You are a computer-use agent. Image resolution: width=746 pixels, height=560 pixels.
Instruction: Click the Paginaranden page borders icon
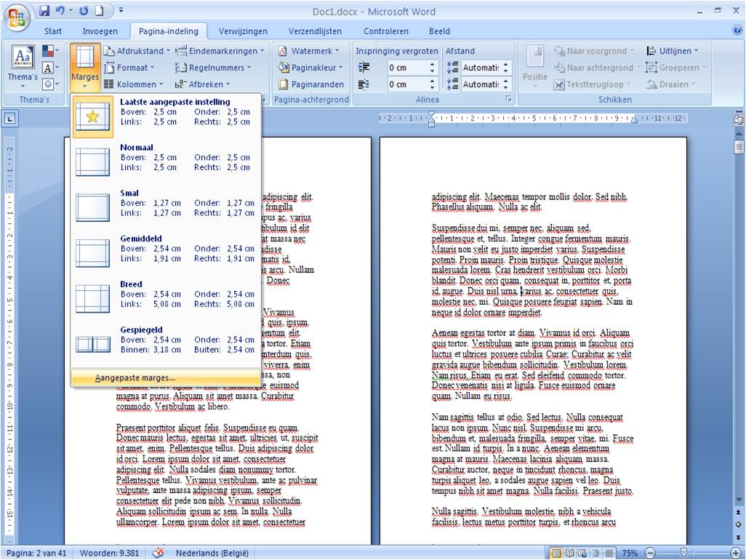(284, 84)
